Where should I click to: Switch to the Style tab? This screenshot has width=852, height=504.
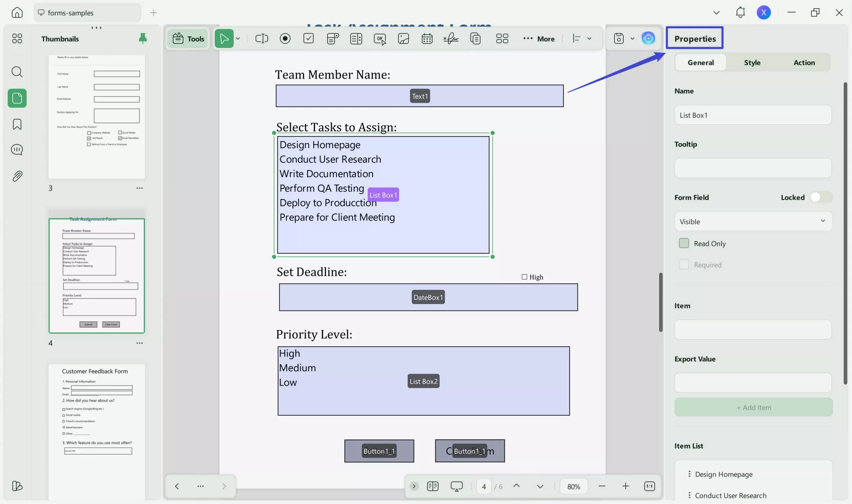point(752,62)
